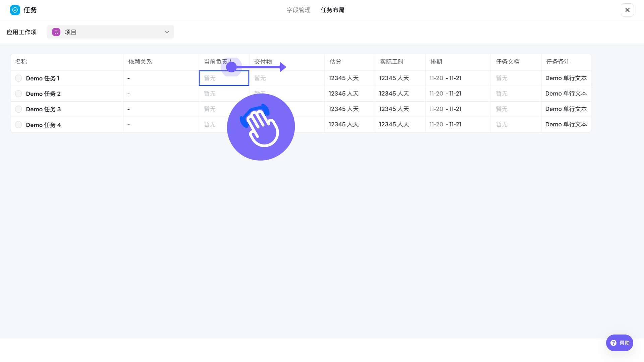Viewport: 644px width, 362px height.
Task: Toggle the Demo 任务 3 status circle
Action: [x=18, y=109]
